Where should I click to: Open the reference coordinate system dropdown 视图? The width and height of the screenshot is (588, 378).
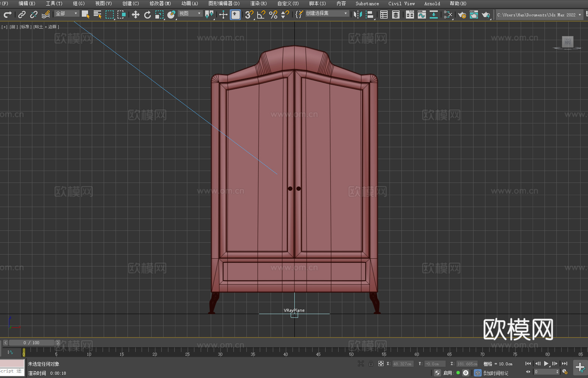tap(190, 13)
